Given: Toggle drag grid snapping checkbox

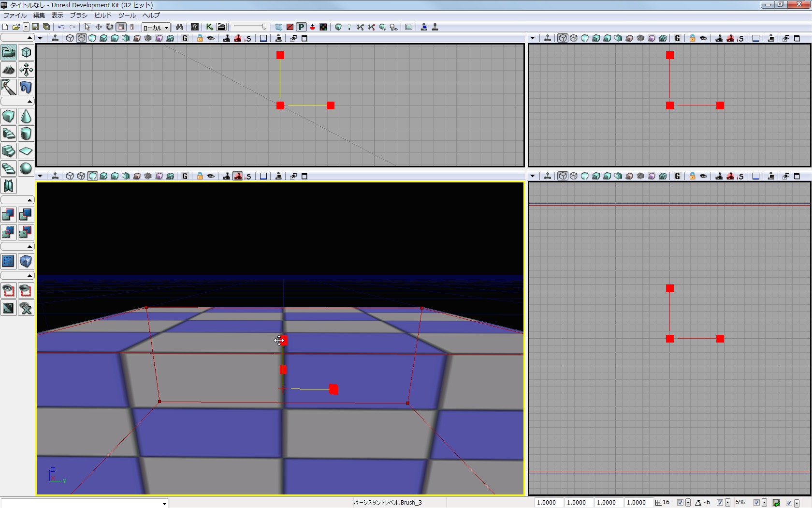Looking at the screenshot, I should point(680,503).
